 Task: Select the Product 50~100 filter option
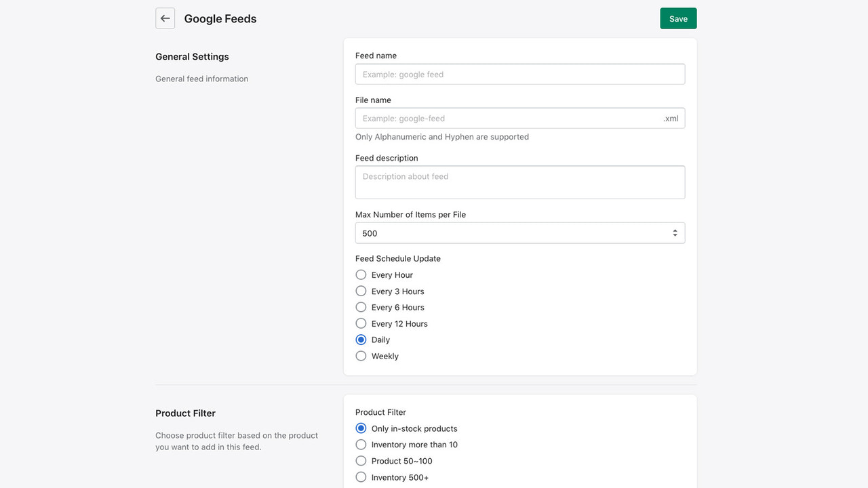[361, 460]
